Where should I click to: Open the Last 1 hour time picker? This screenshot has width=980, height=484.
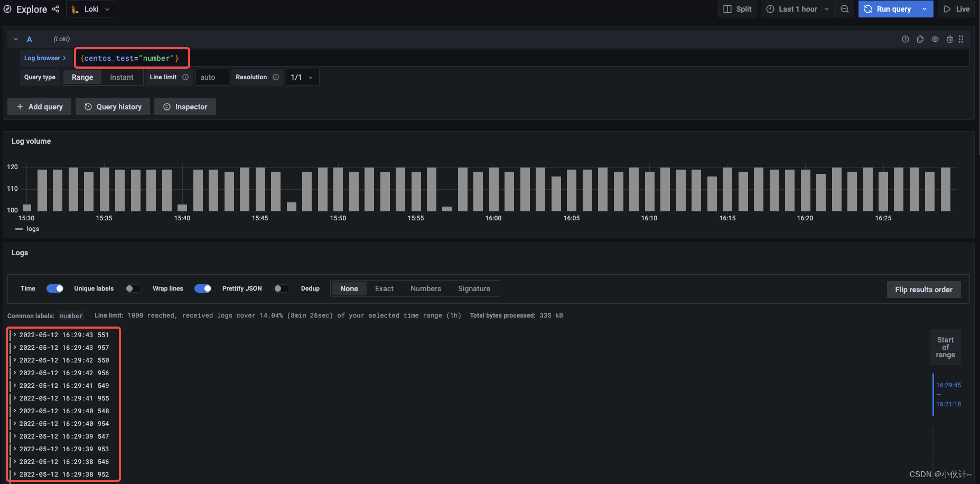point(798,9)
